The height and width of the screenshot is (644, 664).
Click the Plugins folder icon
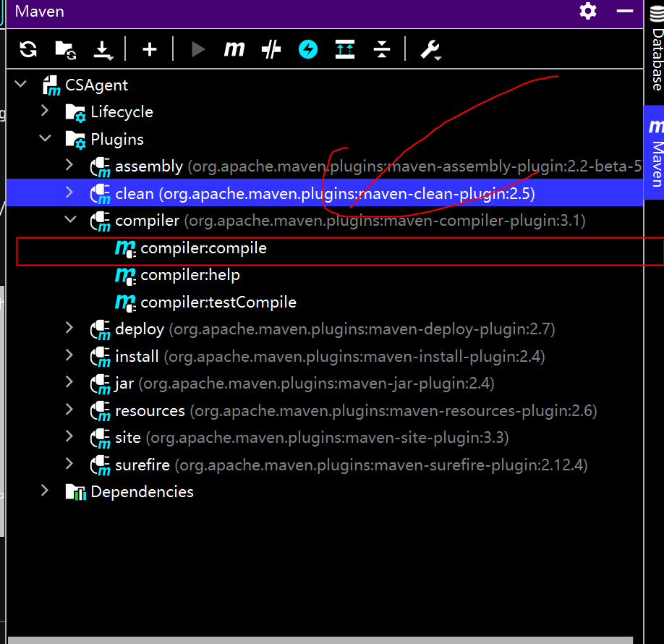coord(76,140)
